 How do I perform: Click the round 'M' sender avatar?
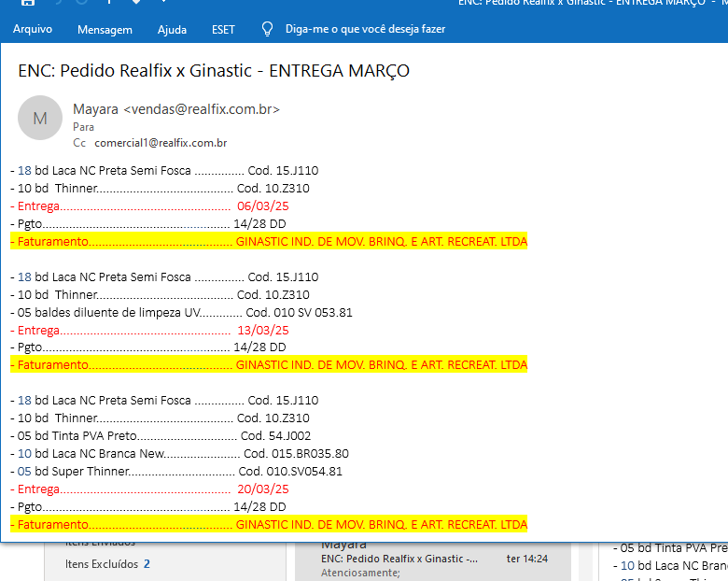click(x=40, y=119)
